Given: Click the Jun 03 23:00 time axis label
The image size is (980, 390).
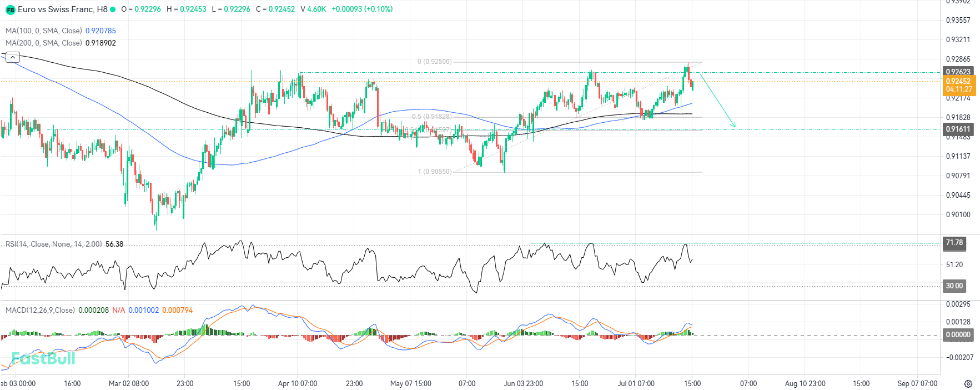Looking at the screenshot, I should tap(524, 383).
